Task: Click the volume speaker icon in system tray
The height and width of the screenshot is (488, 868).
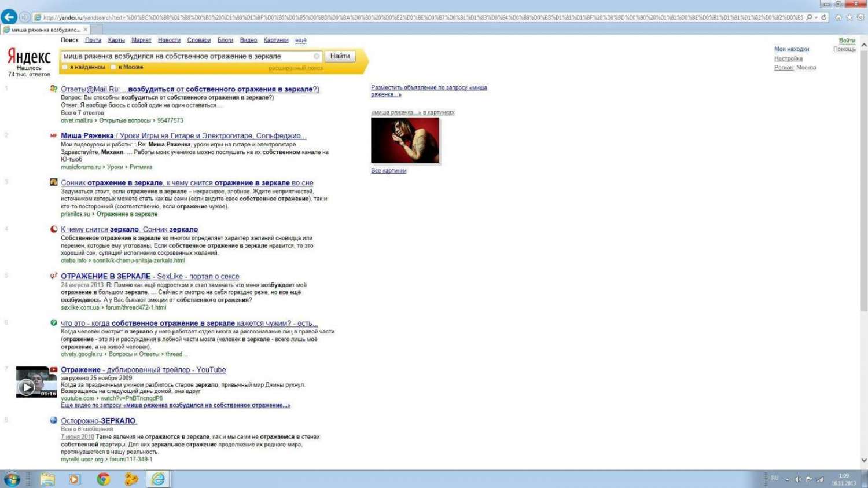Action: tap(799, 479)
